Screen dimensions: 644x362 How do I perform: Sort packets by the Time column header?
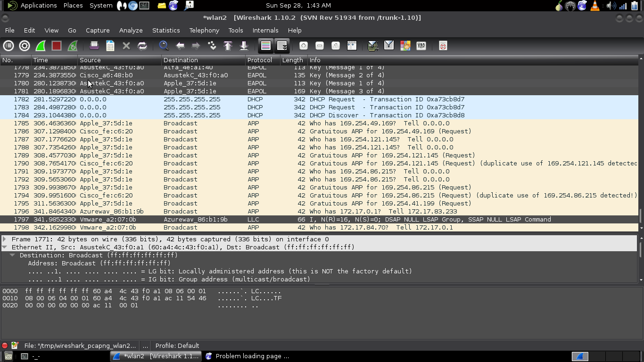pyautogui.click(x=54, y=60)
